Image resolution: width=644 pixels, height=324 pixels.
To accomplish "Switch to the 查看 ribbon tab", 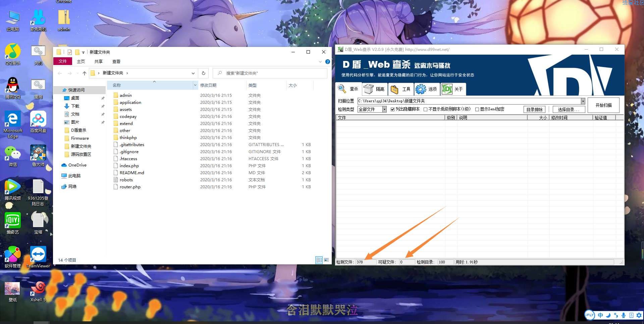I will pos(116,62).
